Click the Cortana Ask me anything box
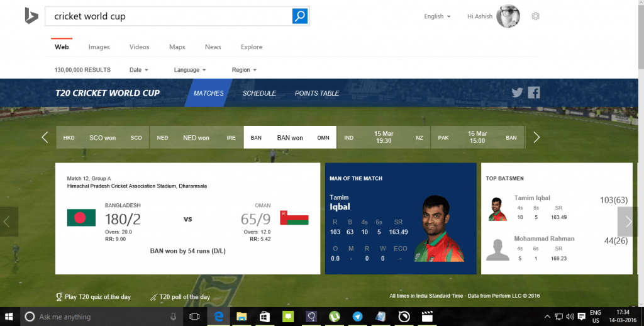Viewport: 644px width, 326px height. (x=101, y=317)
